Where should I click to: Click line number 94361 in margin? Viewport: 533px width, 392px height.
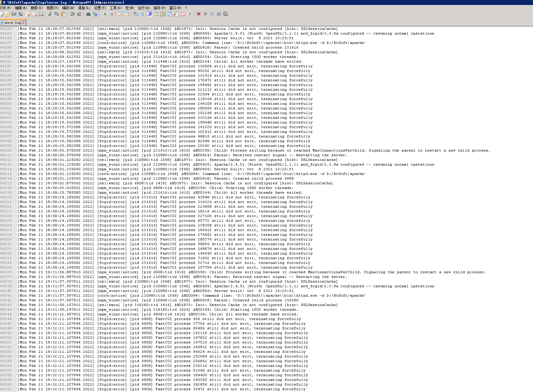[x=6, y=389]
